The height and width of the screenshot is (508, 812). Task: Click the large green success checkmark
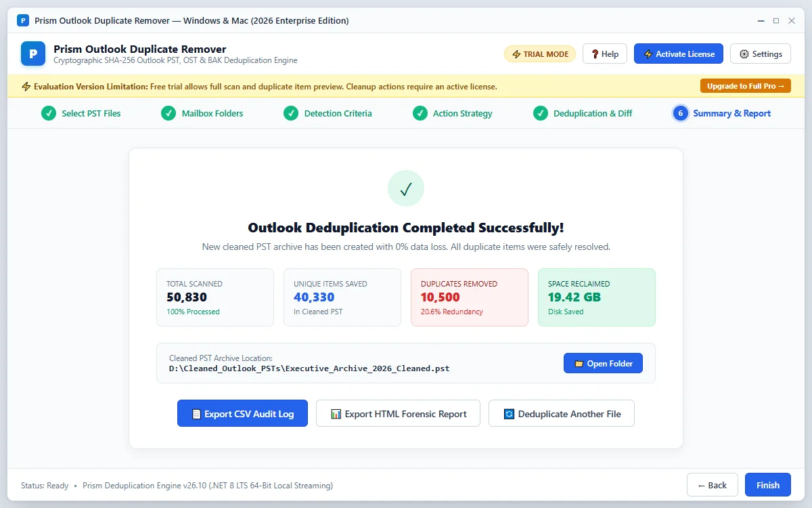(406, 188)
